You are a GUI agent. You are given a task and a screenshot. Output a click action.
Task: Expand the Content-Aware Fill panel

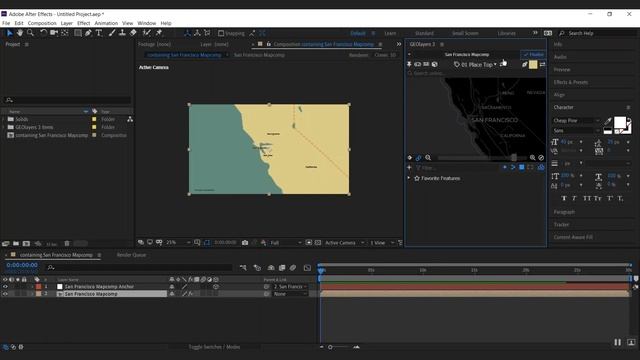pos(573,237)
